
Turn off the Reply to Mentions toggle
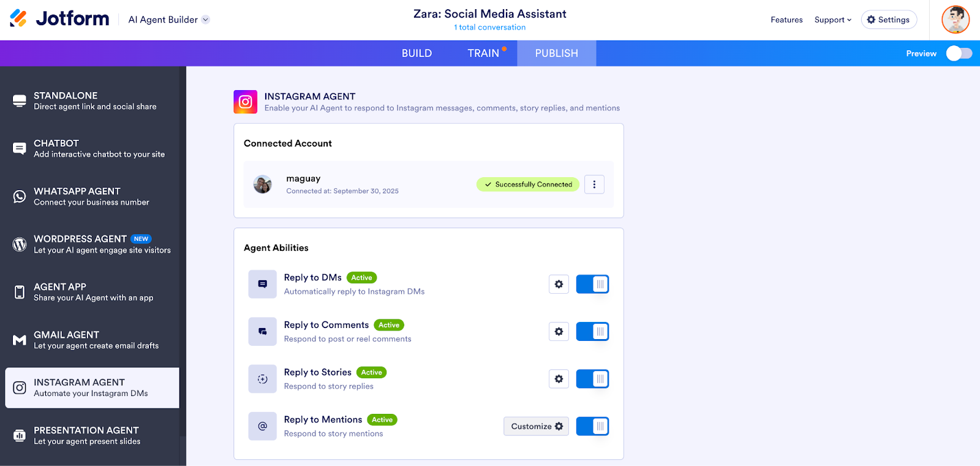tap(592, 426)
